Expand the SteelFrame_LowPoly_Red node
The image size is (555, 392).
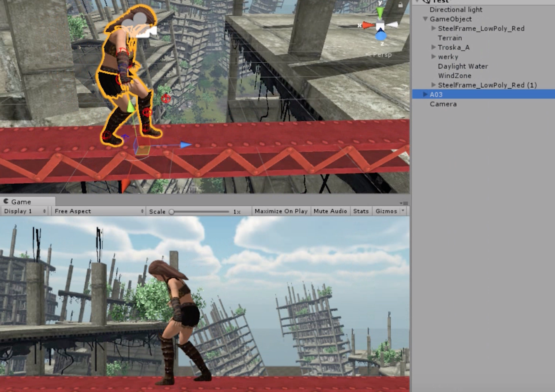click(x=434, y=28)
